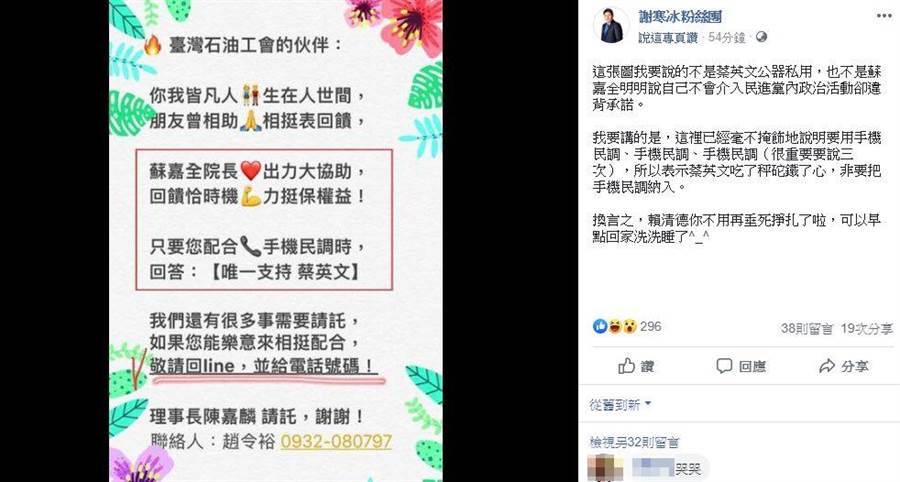900x482 pixels.
Task: Click the Wow surprised reaction icon
Action: 630,326
